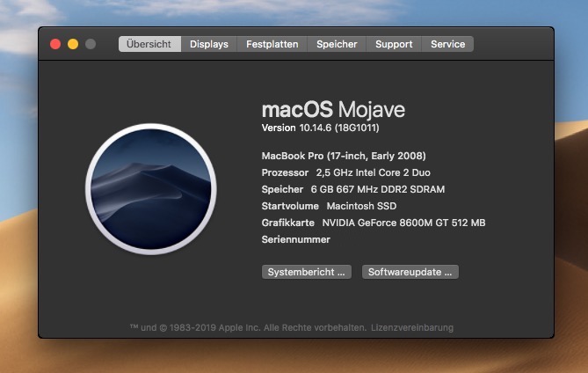Click 6 GB 667 MHz DDR2 SDRAM value
The image size is (588, 373).
378,189
